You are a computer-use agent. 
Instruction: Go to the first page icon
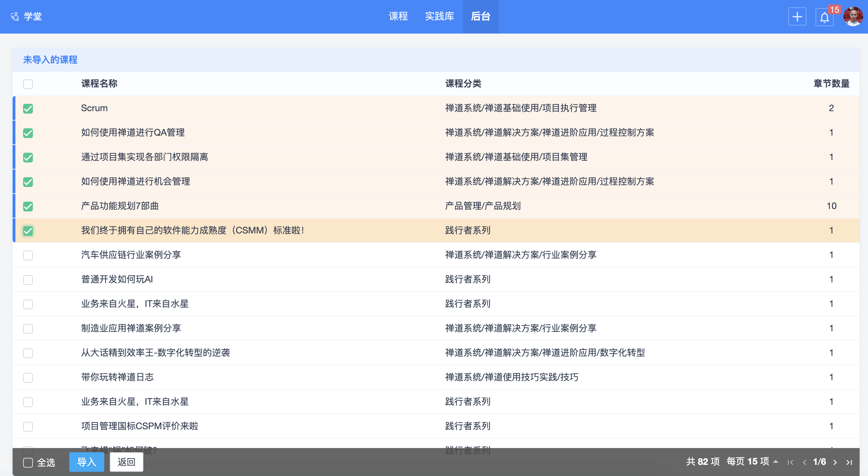(790, 462)
